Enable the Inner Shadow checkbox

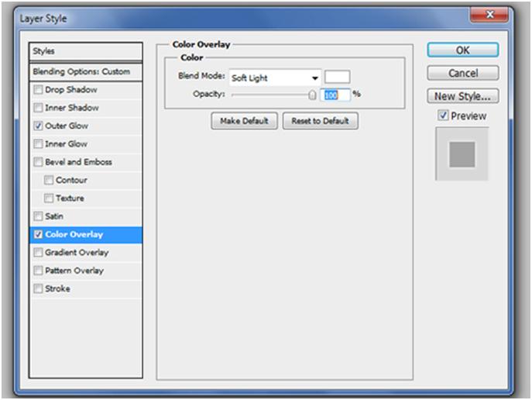[38, 108]
